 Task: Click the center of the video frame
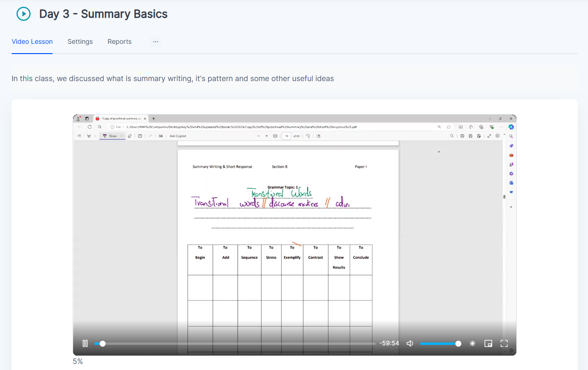point(295,235)
